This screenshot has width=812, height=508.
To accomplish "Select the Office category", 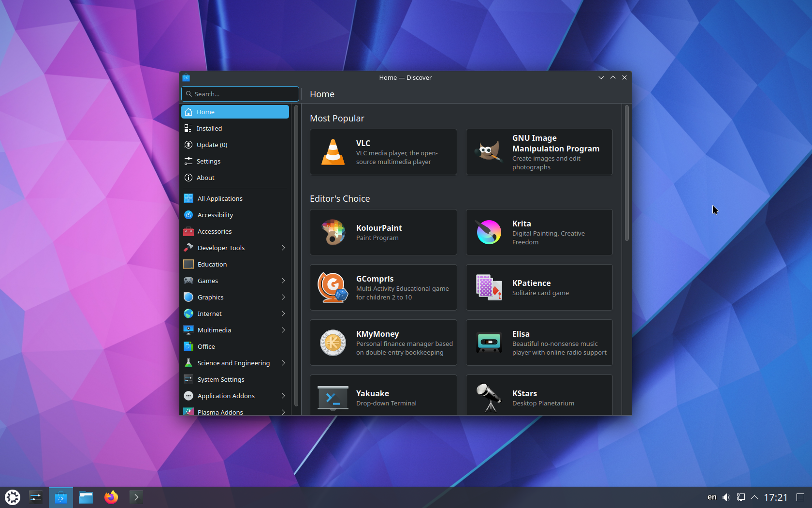I will pyautogui.click(x=235, y=346).
